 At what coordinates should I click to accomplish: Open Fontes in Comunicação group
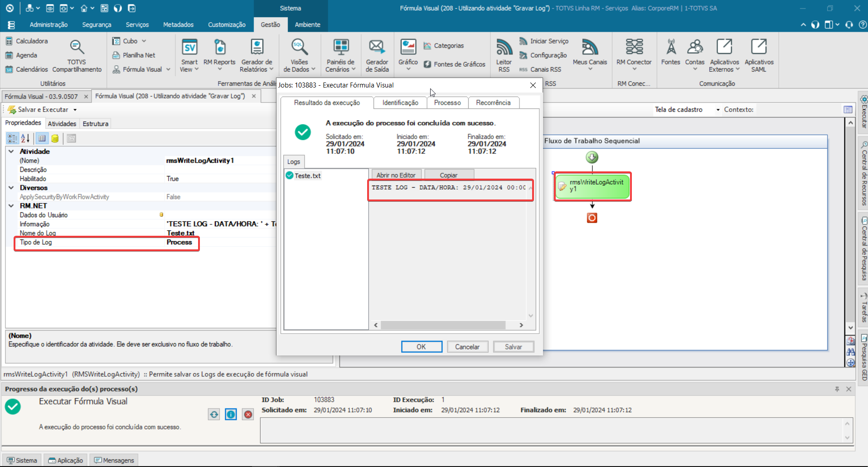pyautogui.click(x=671, y=53)
